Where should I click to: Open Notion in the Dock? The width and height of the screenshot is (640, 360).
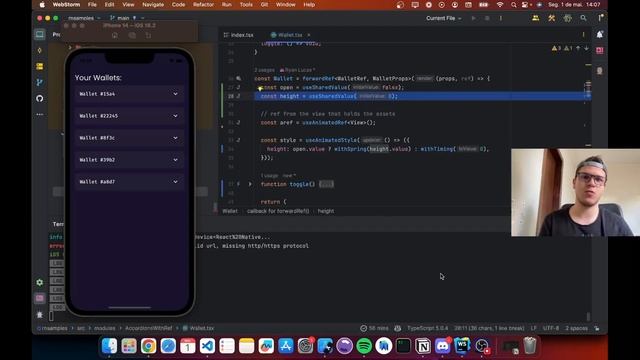click(x=423, y=346)
